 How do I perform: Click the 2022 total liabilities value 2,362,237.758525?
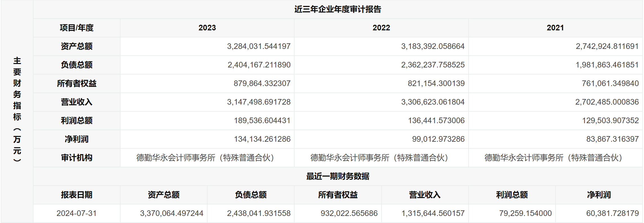[433, 65]
